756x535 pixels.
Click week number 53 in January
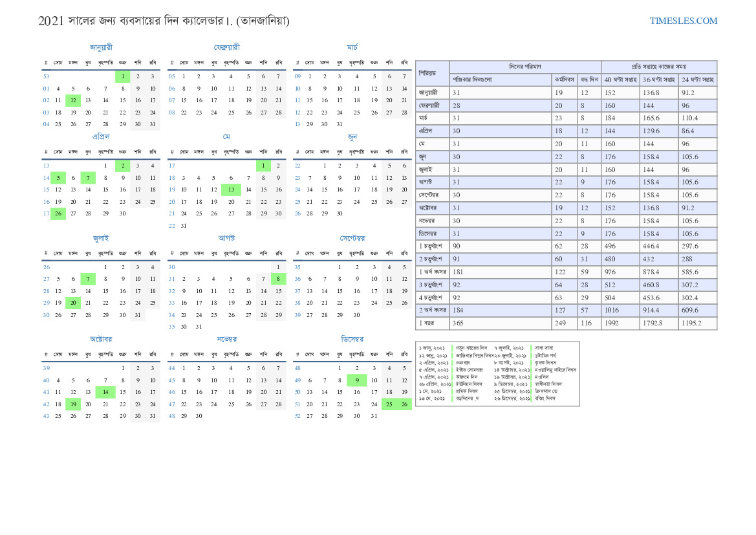[46, 76]
